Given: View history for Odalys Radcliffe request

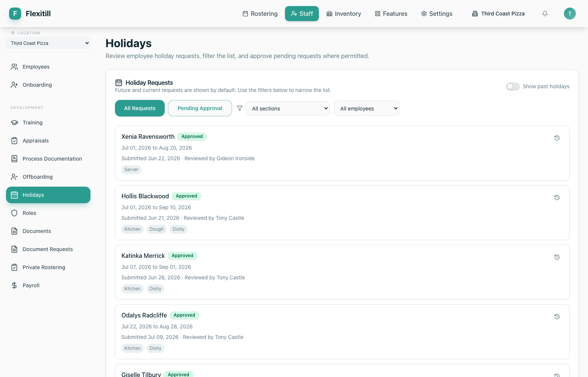Looking at the screenshot, I should pos(557,317).
